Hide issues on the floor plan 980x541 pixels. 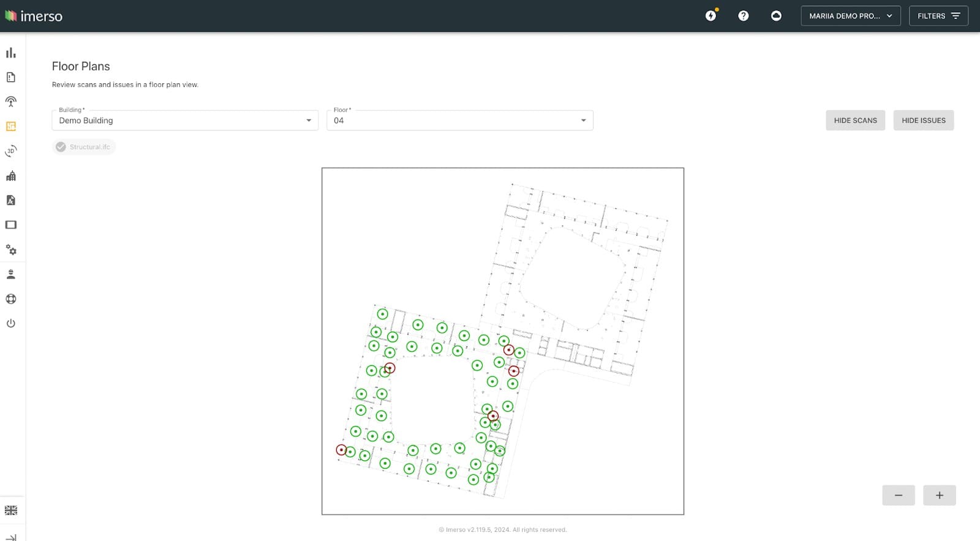coord(923,121)
